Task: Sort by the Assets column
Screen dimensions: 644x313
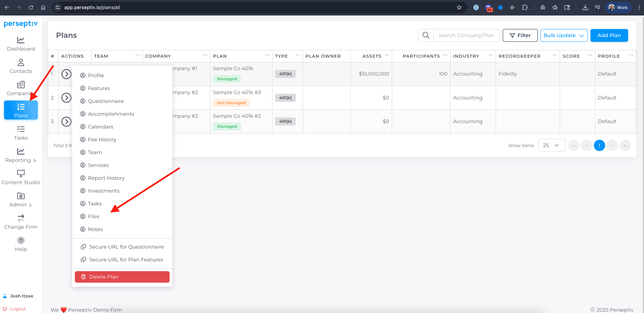Action: click(387, 56)
